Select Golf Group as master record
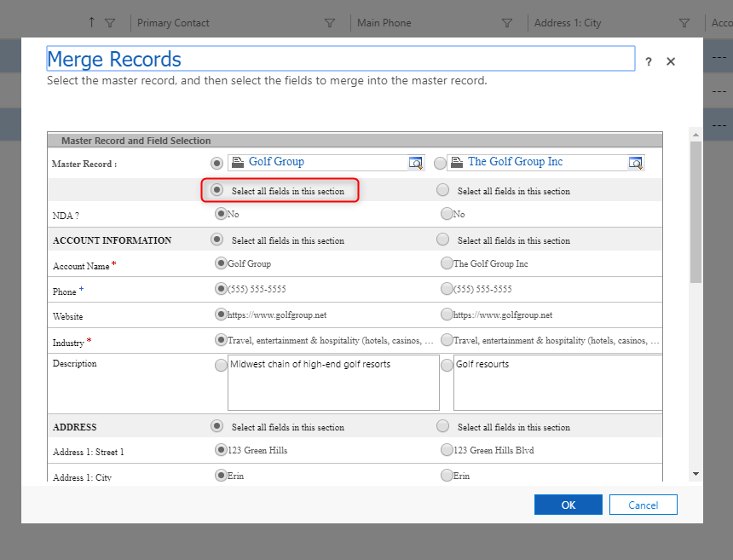 click(216, 163)
